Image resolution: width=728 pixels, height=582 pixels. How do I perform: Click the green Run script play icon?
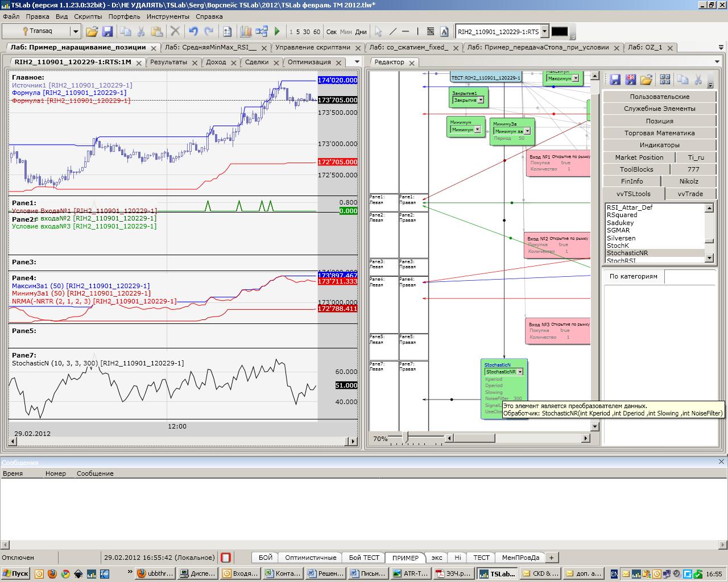[277, 32]
